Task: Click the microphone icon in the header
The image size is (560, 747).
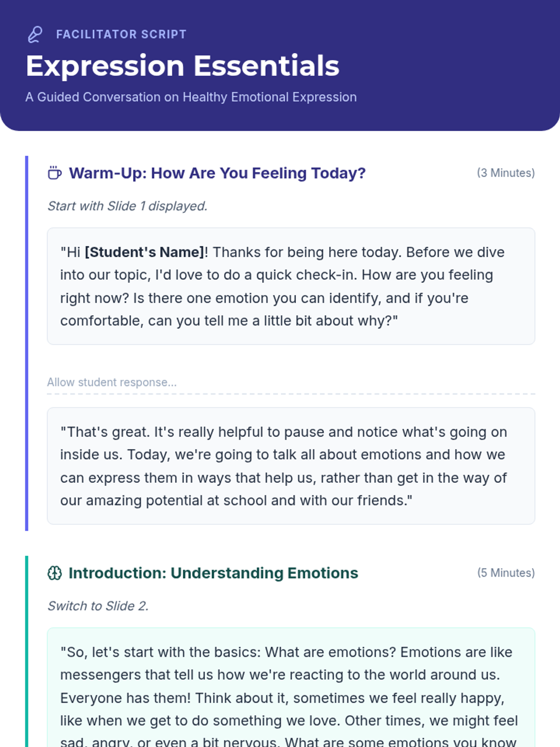Action: [35, 35]
